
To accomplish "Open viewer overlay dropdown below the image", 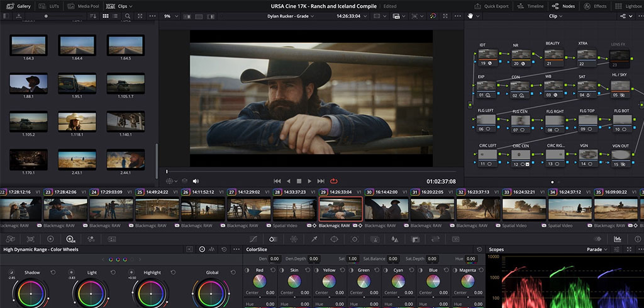I will (172, 181).
